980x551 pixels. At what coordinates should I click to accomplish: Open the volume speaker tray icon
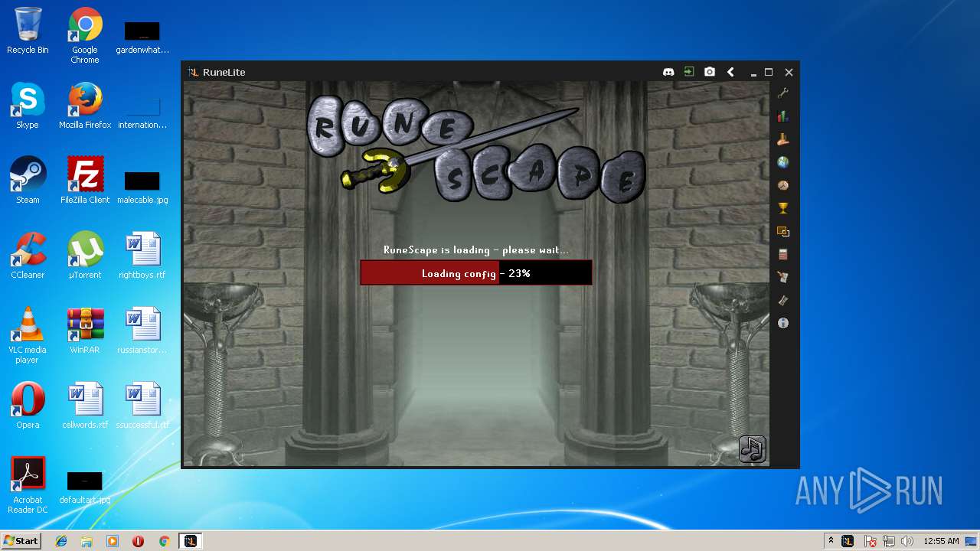click(x=907, y=541)
